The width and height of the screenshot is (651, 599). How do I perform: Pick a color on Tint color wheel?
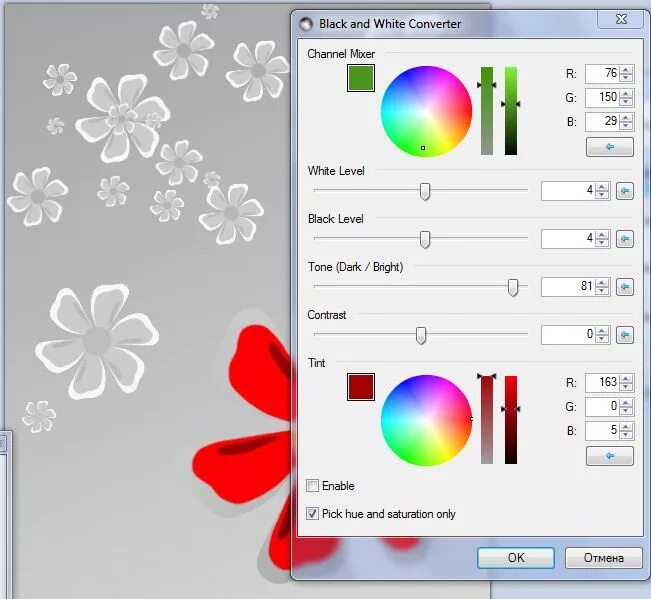[426, 420]
